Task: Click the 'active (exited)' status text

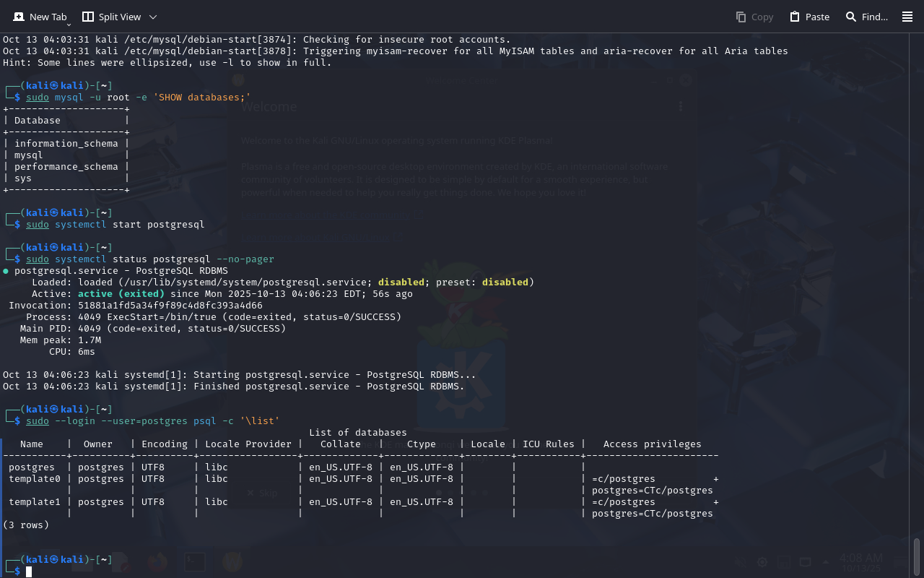Action: click(121, 294)
